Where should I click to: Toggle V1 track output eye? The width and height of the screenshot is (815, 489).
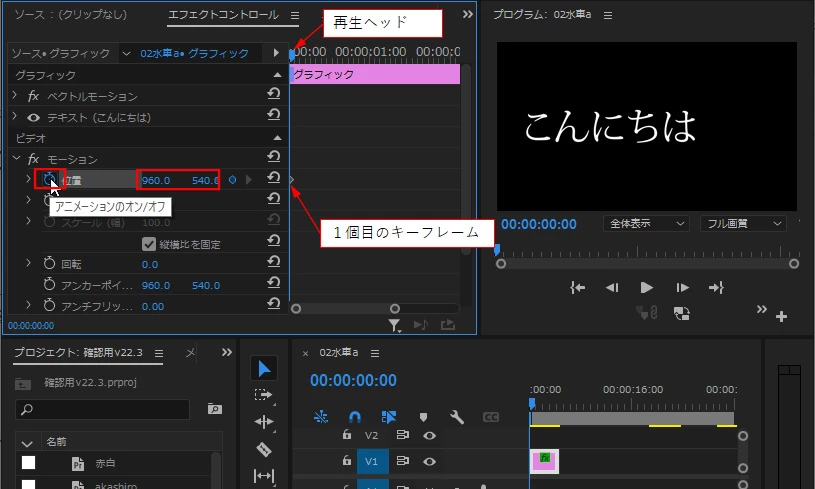tap(429, 461)
